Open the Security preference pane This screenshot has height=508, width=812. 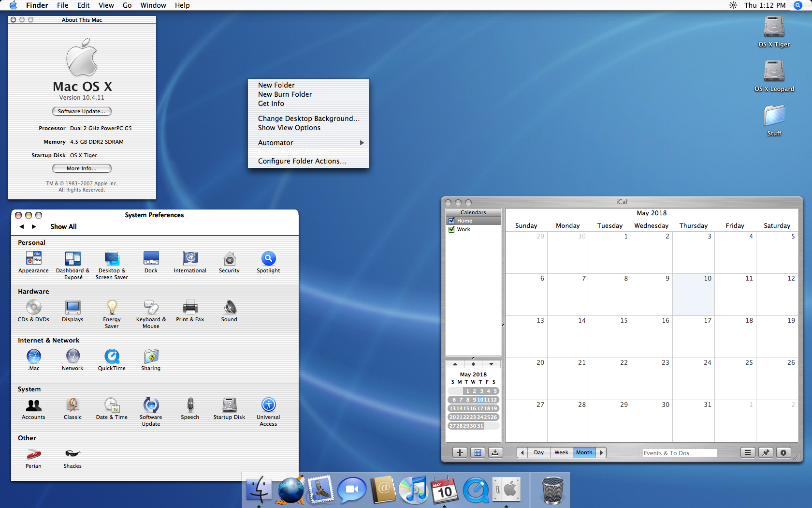(229, 262)
